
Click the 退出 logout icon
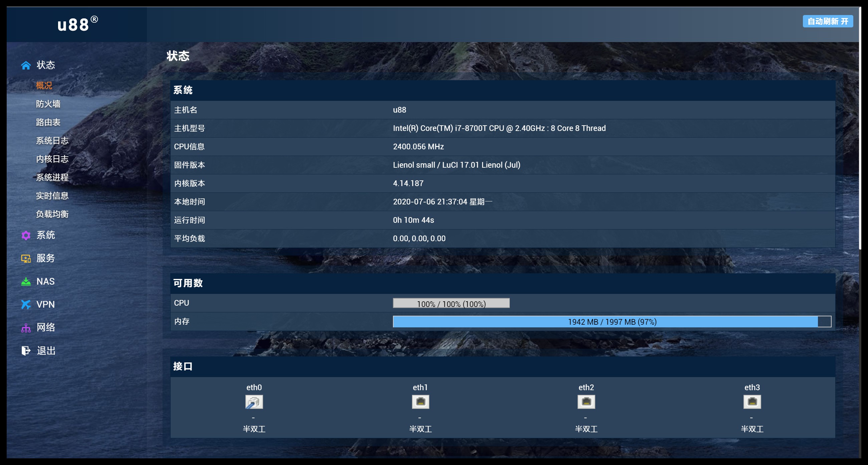click(26, 351)
